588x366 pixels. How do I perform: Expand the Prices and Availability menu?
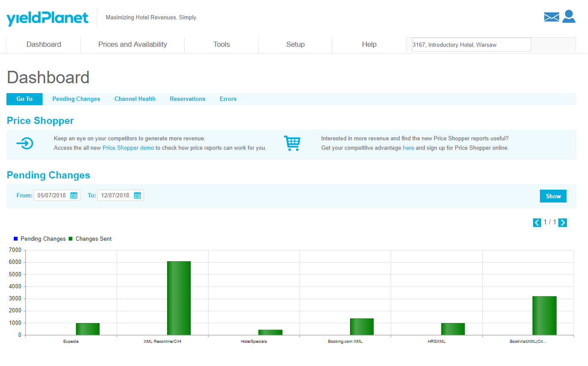pos(132,45)
